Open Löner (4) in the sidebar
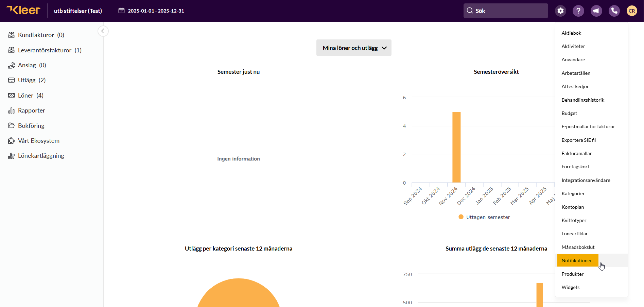644x307 pixels. pyautogui.click(x=31, y=96)
